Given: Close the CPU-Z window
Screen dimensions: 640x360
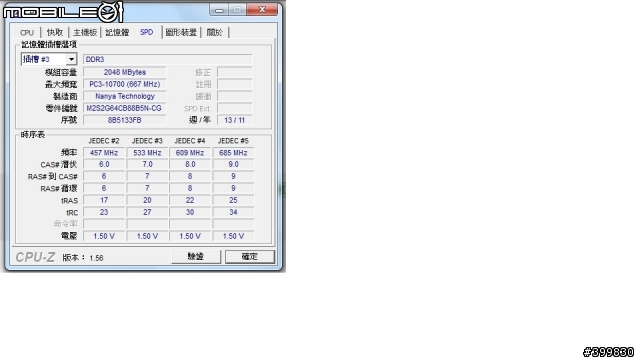Looking at the screenshot, I should [262, 9].
